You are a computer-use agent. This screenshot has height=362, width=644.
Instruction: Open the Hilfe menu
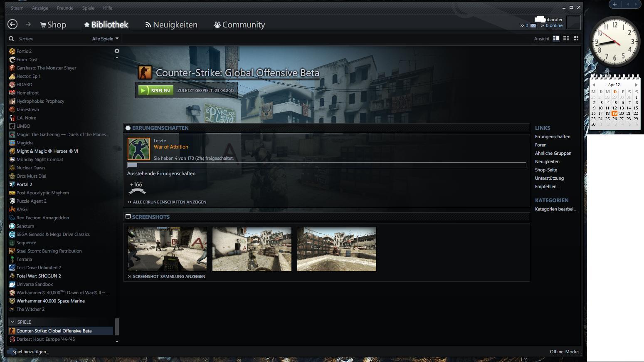tap(108, 8)
